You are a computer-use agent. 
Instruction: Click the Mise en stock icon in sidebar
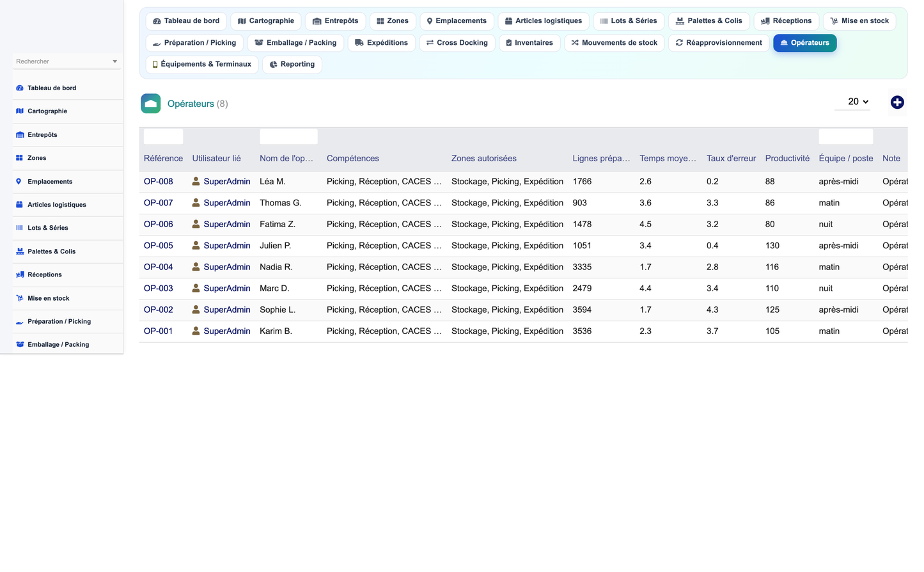(x=20, y=298)
